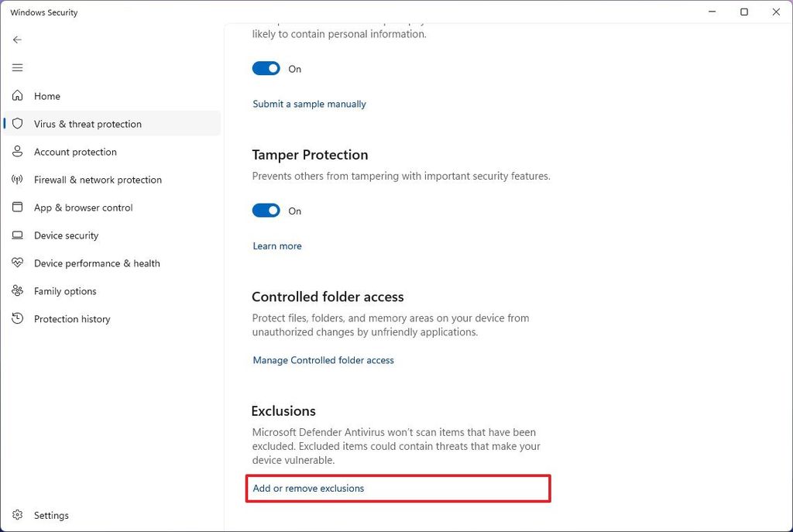793x532 pixels.
Task: Select the App & browser control icon
Action: (17, 208)
